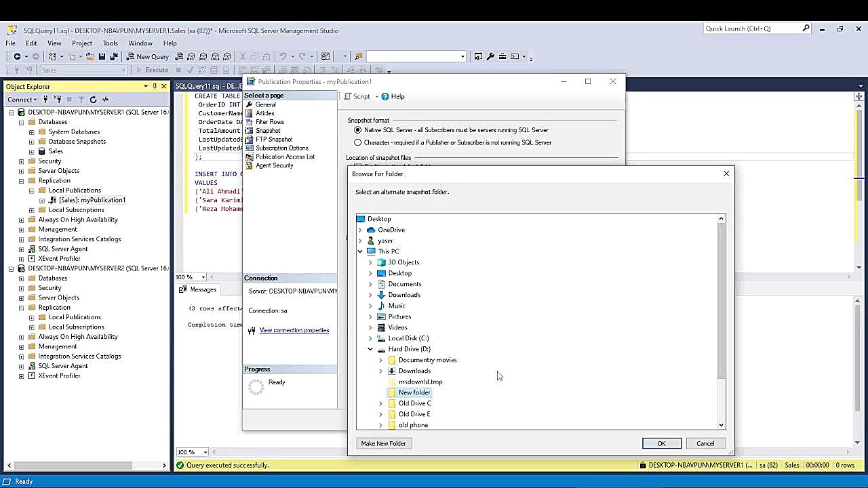Click the Execute query button
Screen dimensions: 868x488
(152, 70)
